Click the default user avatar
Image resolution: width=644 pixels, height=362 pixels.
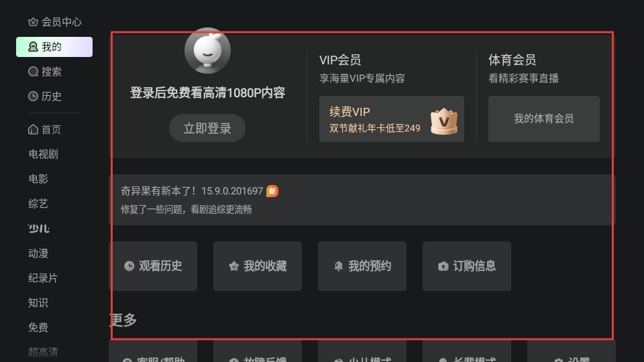pos(207,50)
